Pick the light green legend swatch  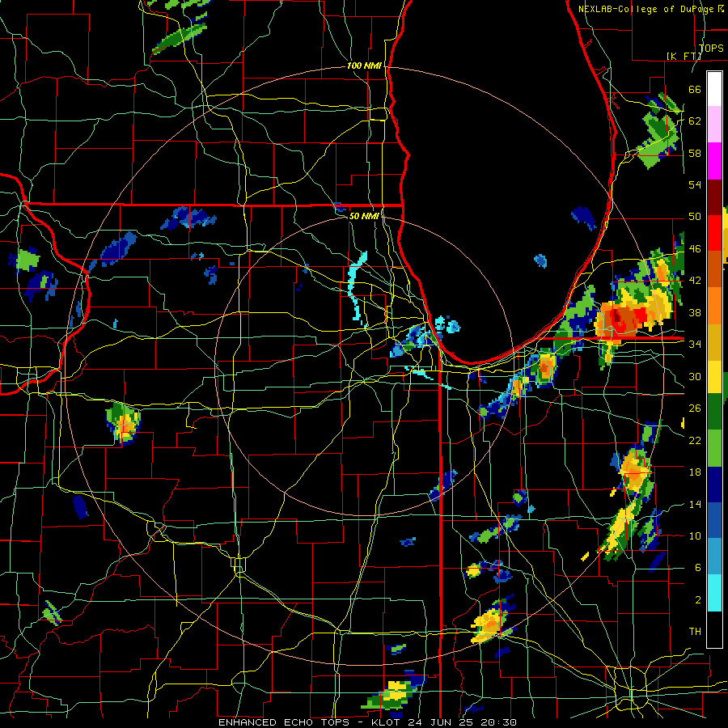tap(714, 448)
